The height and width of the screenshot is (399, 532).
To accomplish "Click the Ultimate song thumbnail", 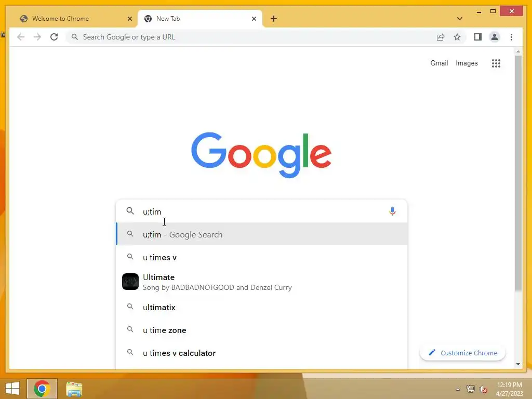I will click(130, 282).
